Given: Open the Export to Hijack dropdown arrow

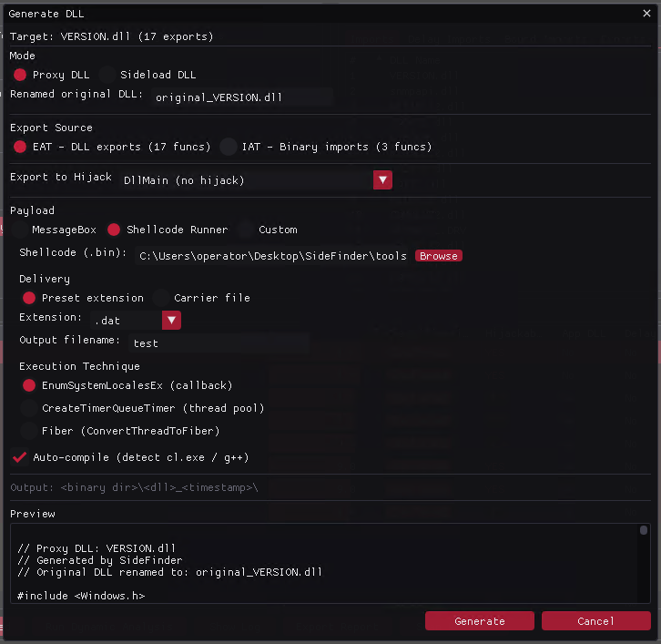Looking at the screenshot, I should 382,180.
